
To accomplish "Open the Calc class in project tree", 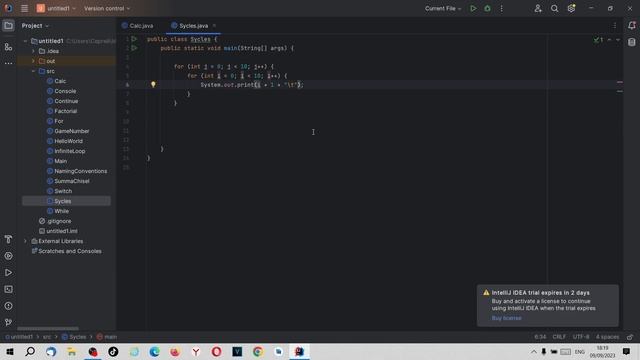I will tap(60, 81).
